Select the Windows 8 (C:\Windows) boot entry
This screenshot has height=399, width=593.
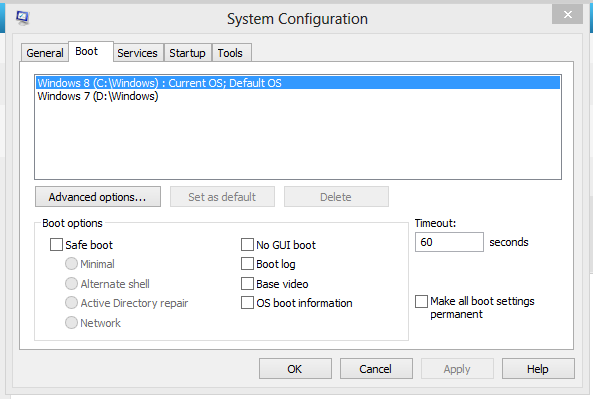point(298,83)
